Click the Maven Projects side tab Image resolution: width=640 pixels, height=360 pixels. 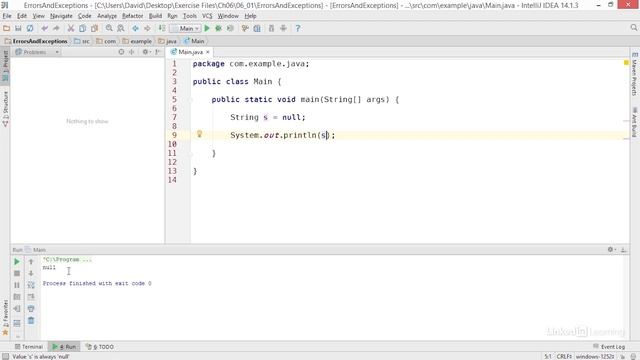point(634,74)
